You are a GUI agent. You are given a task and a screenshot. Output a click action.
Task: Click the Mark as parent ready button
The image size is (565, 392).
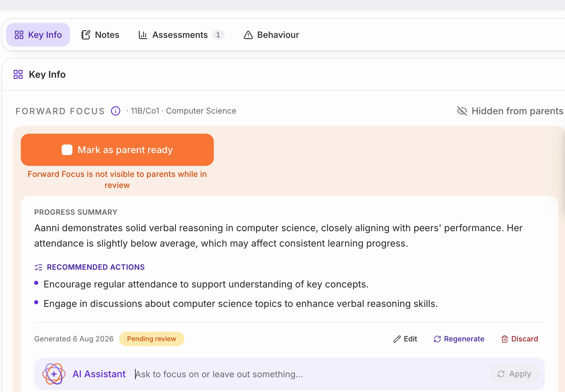tap(117, 150)
